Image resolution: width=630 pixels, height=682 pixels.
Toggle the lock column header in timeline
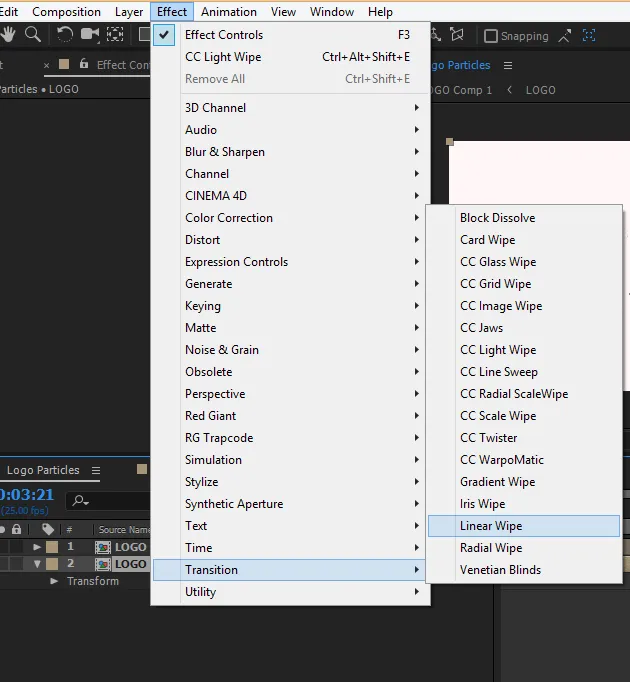click(17, 529)
